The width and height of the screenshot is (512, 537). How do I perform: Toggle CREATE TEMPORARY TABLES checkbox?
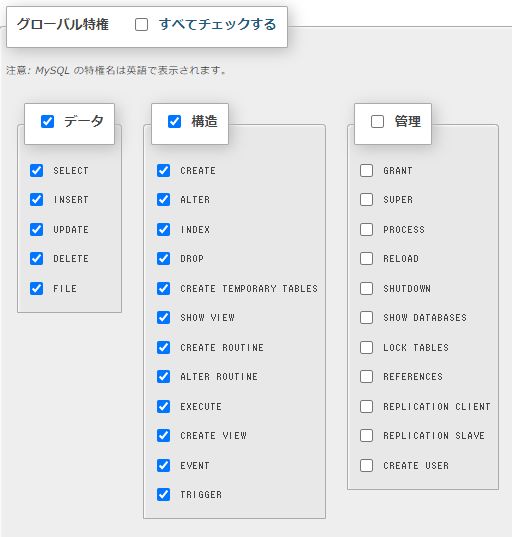163,288
